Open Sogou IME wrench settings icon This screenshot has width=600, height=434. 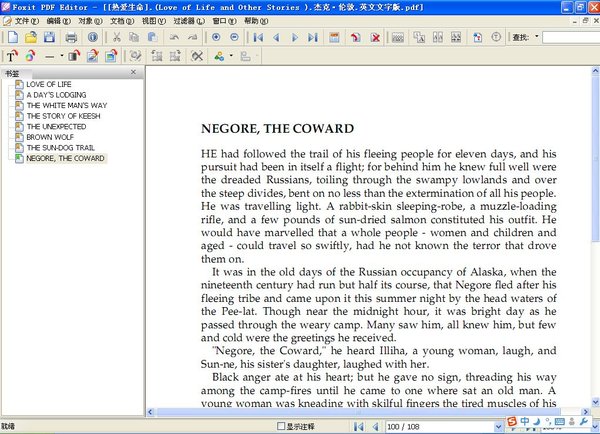[x=584, y=421]
